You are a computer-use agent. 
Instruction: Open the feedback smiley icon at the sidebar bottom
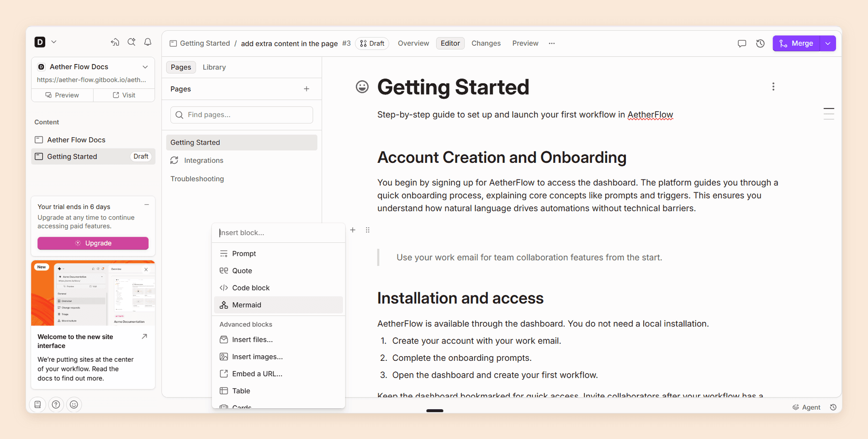[x=74, y=405]
